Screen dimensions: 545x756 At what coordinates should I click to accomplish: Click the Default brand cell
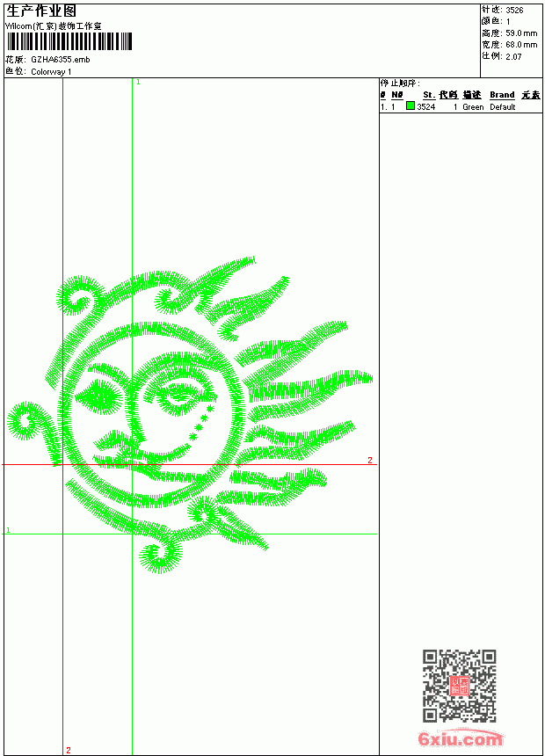[503, 107]
